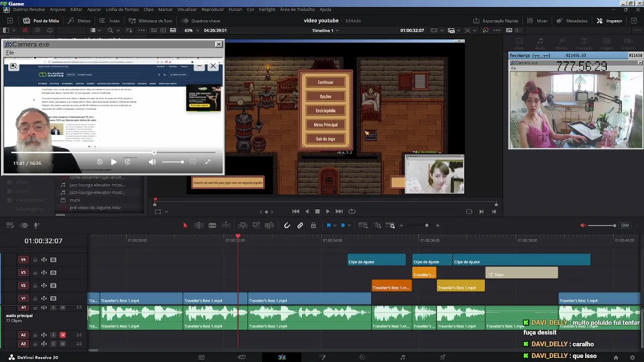644x362 pixels.
Task: Click the Exportação Rápida button
Action: 496,21
